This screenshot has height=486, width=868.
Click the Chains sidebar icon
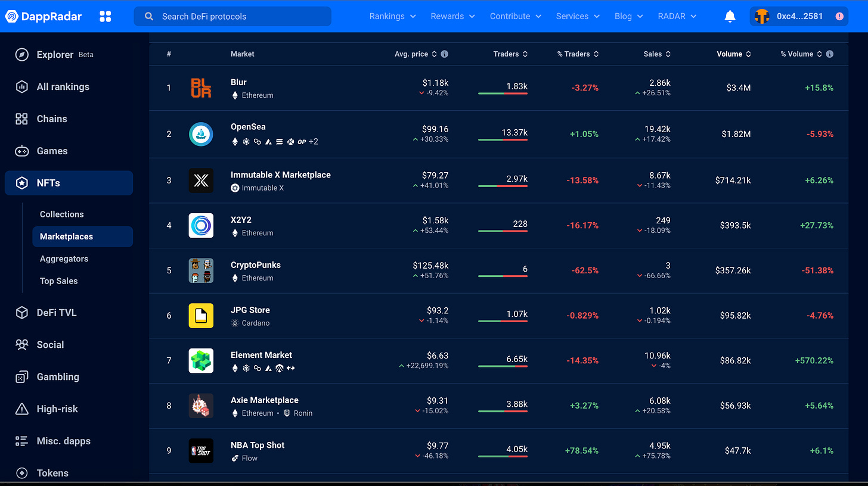[x=22, y=119]
